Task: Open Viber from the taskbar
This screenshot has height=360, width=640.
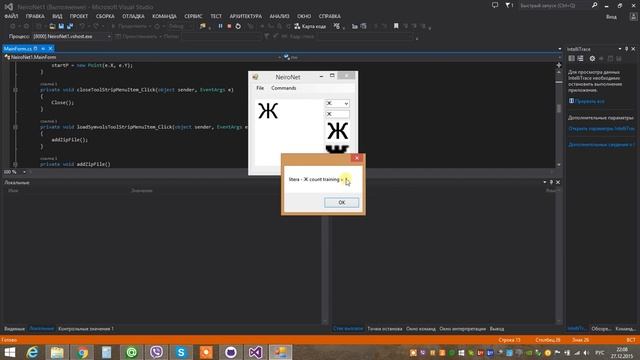Action: pyautogui.click(x=156, y=352)
